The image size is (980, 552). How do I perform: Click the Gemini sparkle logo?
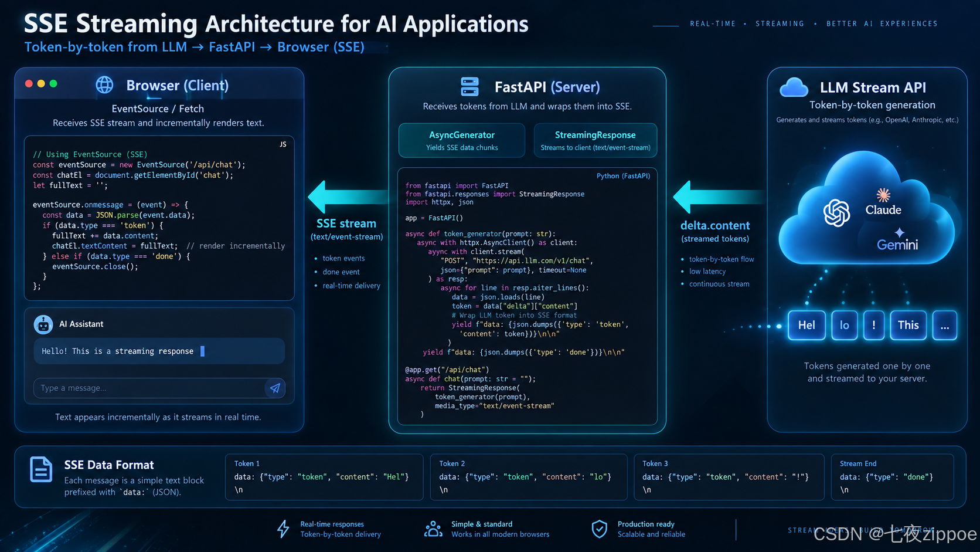(x=899, y=232)
